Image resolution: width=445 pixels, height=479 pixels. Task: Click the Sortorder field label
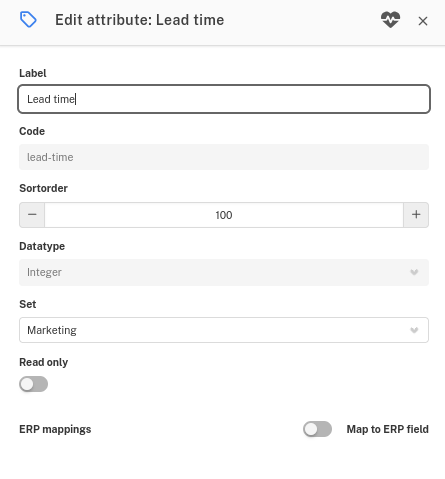pos(44,188)
